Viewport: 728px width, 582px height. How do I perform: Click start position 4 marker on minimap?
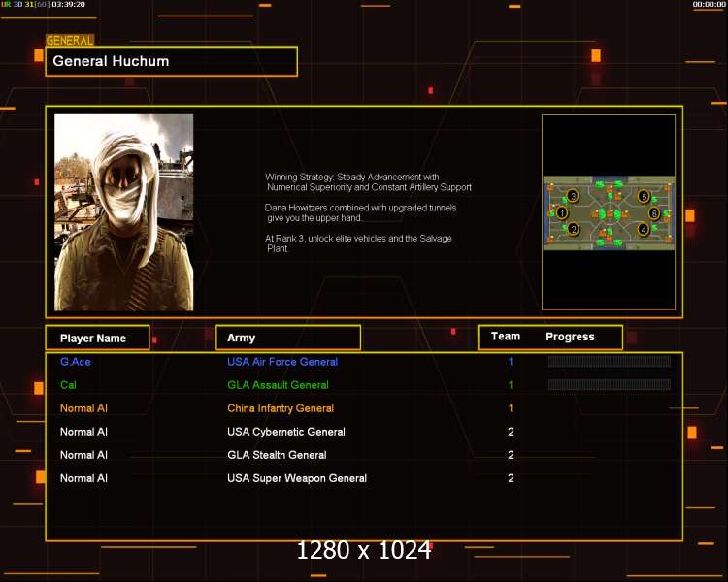click(643, 229)
